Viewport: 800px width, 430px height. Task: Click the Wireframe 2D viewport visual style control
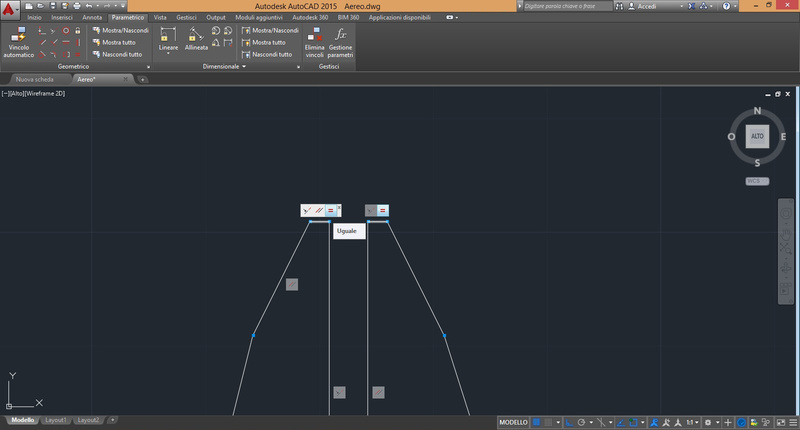45,93
